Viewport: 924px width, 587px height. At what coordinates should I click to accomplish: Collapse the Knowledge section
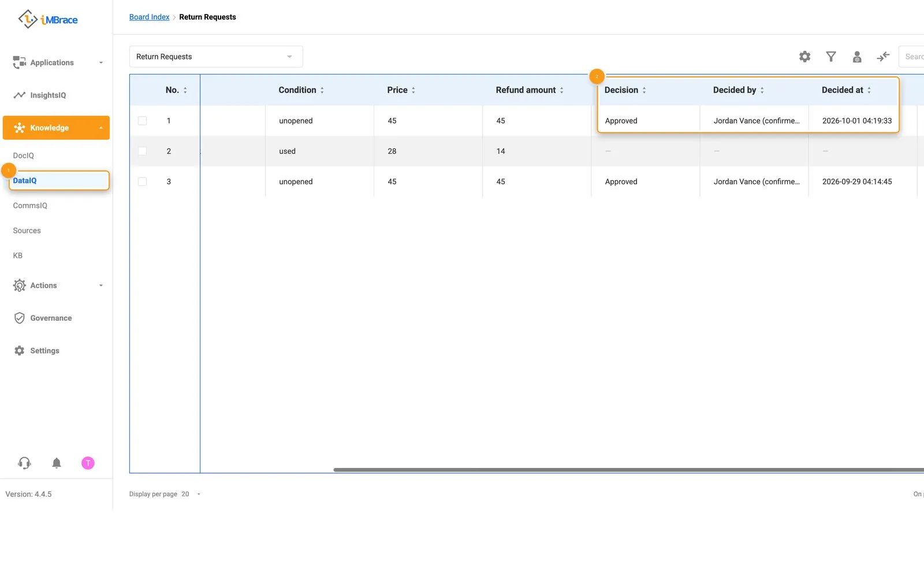[x=56, y=128]
